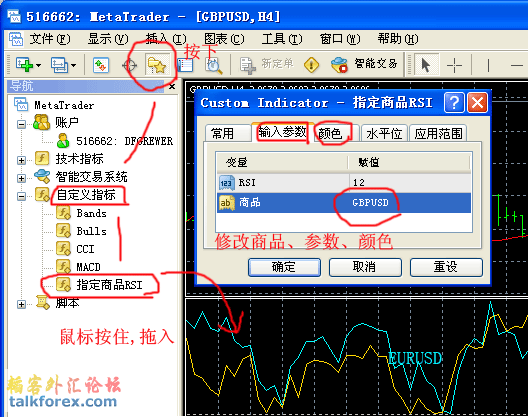Open the New Chart dropdown arrow
The height and width of the screenshot is (417, 528).
pyautogui.click(x=38, y=65)
